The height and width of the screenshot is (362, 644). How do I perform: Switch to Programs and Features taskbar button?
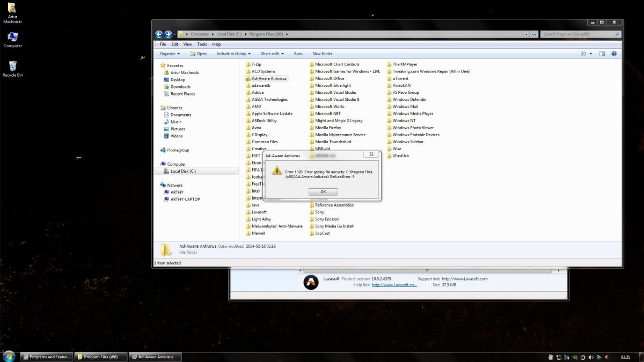46,357
